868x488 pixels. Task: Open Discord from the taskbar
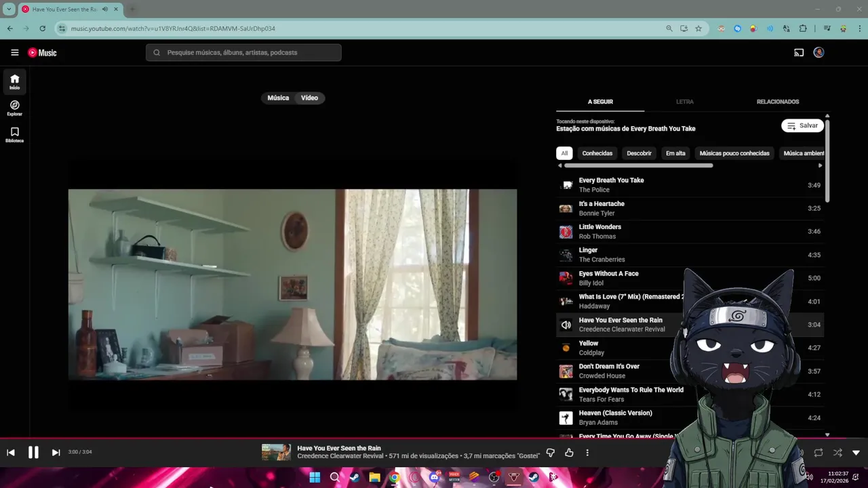coord(434,477)
